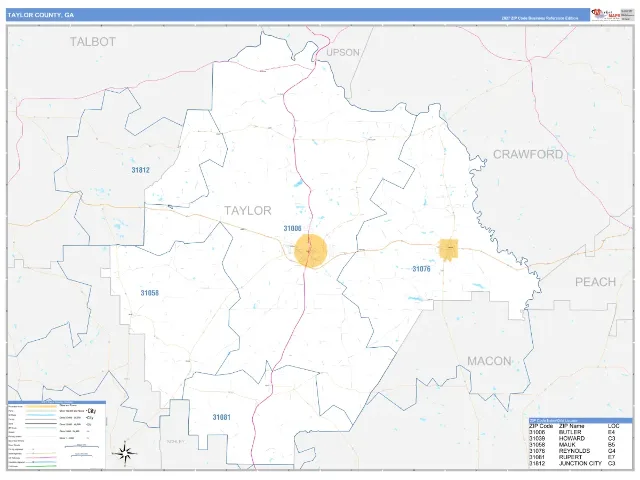
Task: Click the legend panel blue title bar
Action: click(57, 402)
